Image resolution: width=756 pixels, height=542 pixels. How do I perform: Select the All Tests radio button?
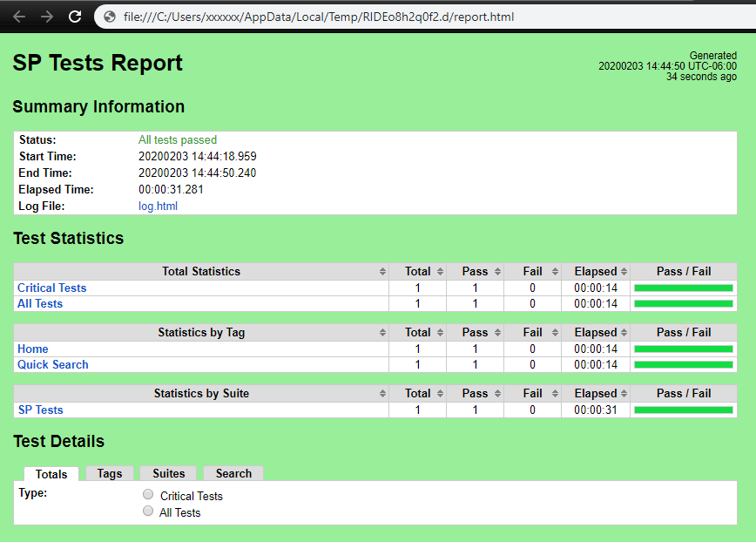(148, 512)
